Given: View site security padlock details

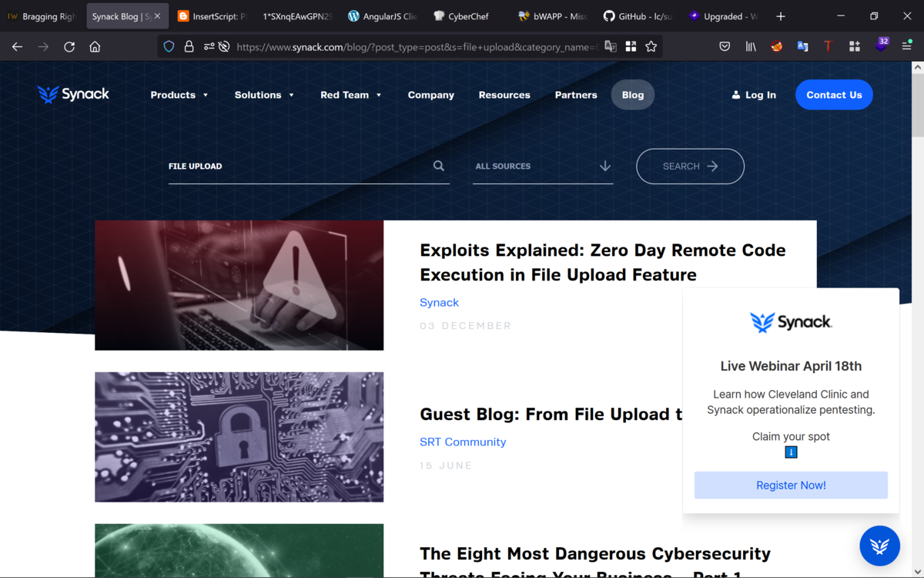Looking at the screenshot, I should [189, 47].
